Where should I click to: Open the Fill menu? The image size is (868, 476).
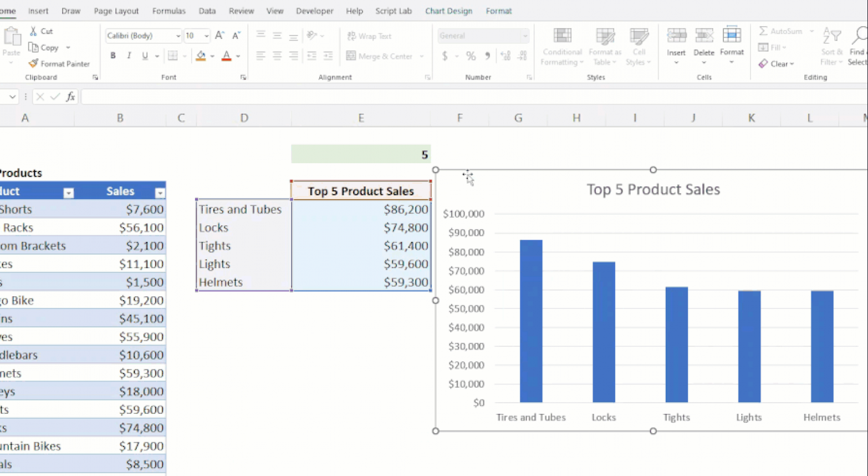(772, 48)
